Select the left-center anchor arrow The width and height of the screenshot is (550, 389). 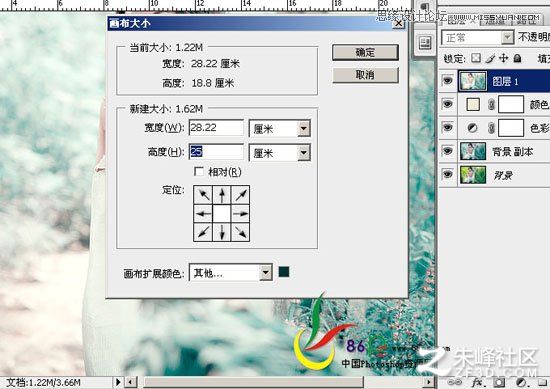[203, 213]
